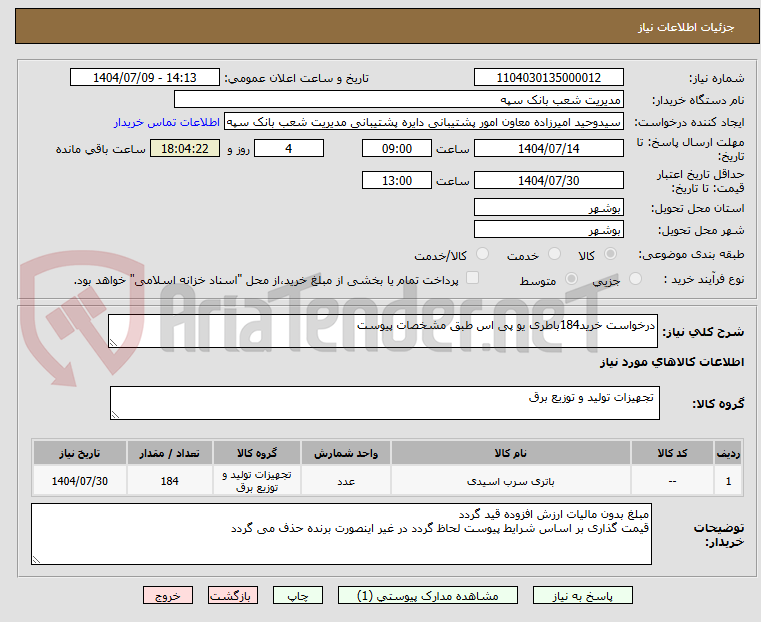Screen dimensions: 761x622
Task: Click the resize handle of توضیحات خریدار textarea
Action: [x=36, y=560]
